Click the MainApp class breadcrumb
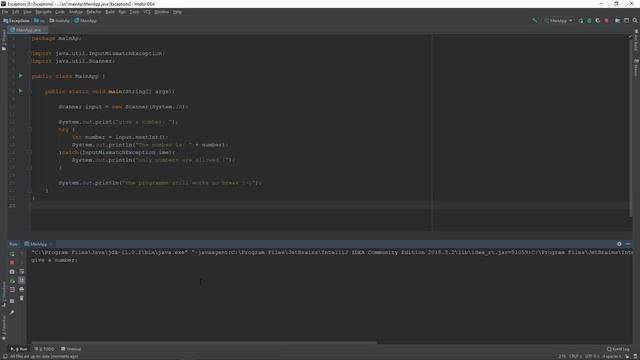 (86, 20)
